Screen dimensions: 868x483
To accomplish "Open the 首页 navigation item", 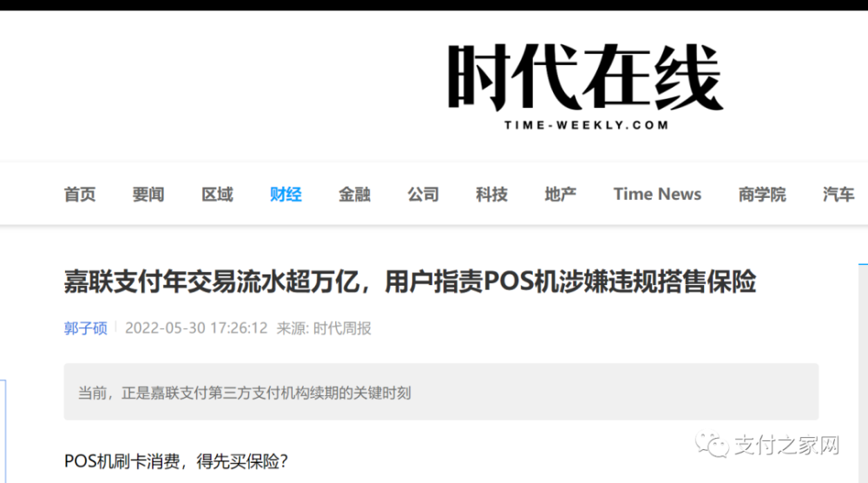I will coord(80,195).
